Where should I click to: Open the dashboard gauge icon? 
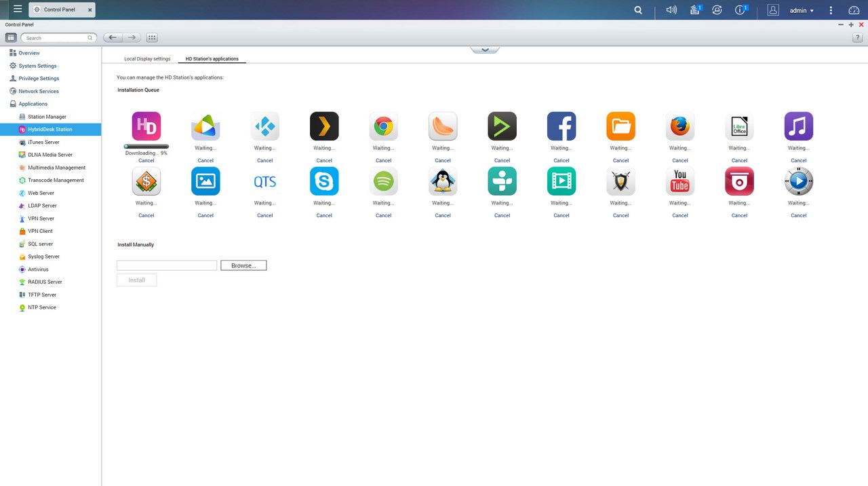pos(854,10)
